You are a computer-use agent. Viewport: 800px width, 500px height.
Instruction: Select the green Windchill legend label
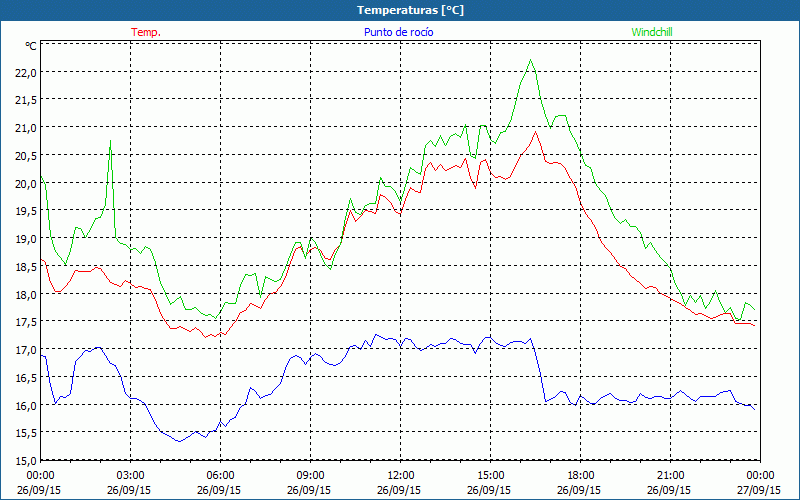(x=652, y=32)
